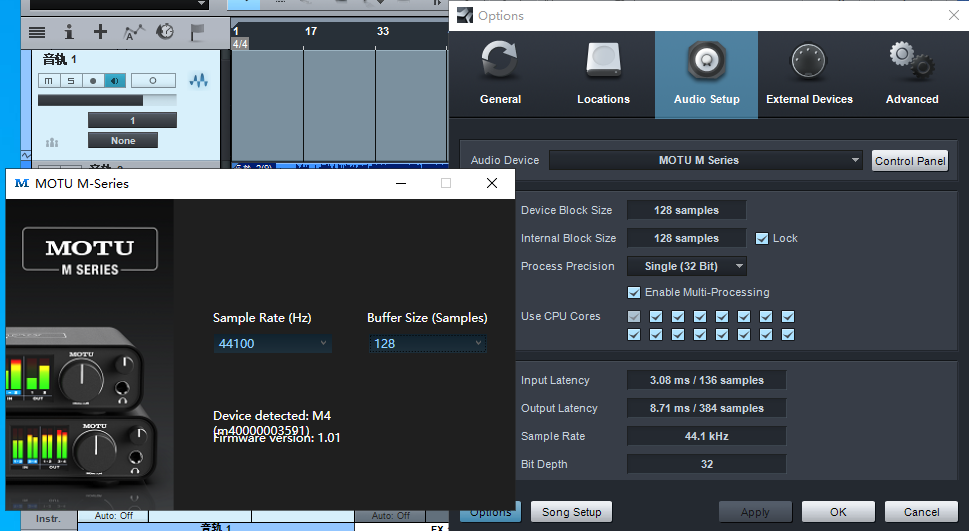Open the Buffer Size 128 dropdown
The width and height of the screenshot is (969, 531).
click(x=428, y=344)
